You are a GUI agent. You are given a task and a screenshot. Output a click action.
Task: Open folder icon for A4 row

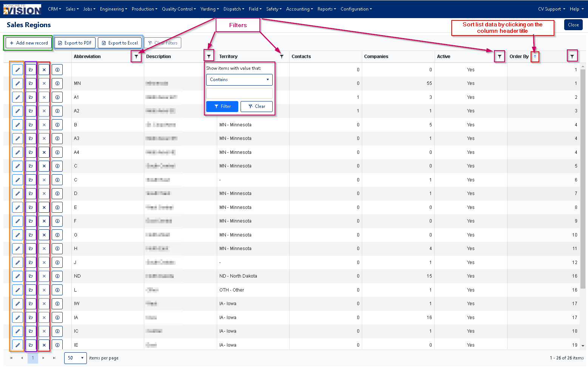(31, 152)
